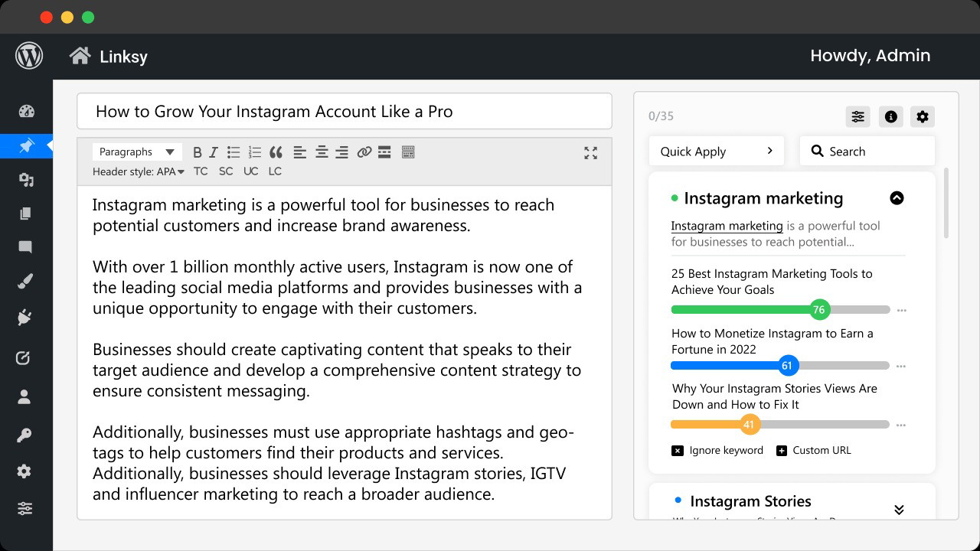Insert a blockquote using the quote icon
Image resolution: width=980 pixels, height=551 pixels.
coord(276,152)
